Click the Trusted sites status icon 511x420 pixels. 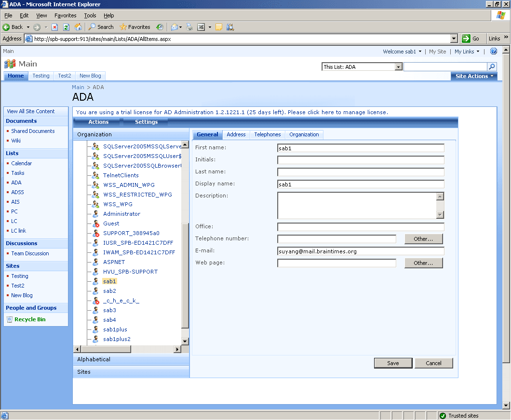[x=443, y=416]
